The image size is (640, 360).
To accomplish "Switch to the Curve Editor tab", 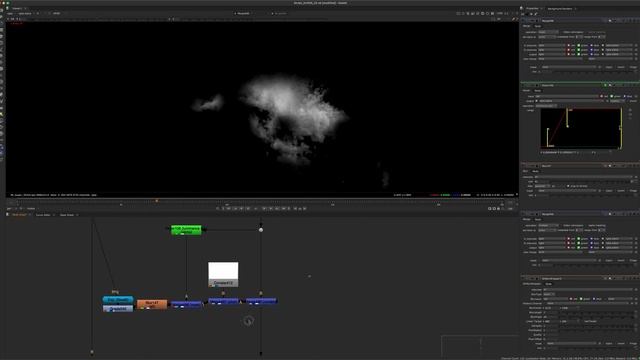I will click(43, 215).
